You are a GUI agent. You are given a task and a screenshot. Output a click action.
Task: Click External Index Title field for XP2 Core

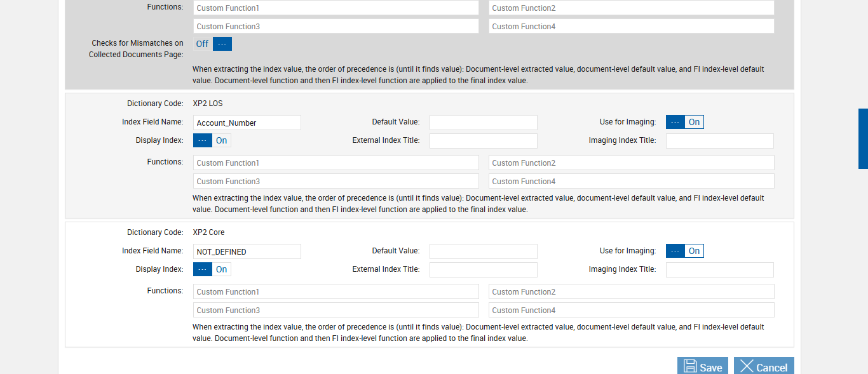[x=483, y=270]
